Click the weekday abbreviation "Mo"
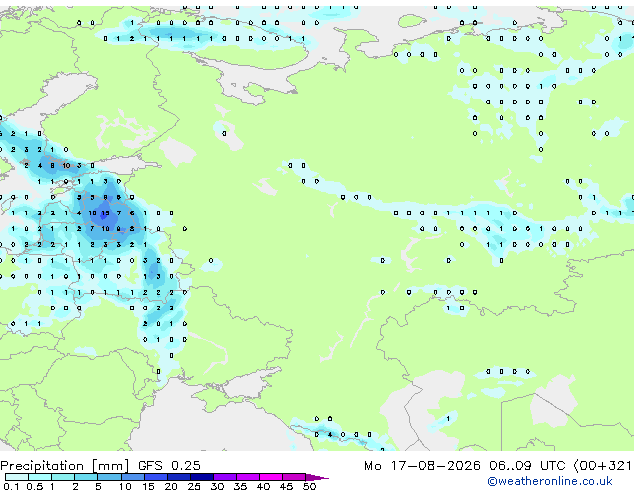The width and height of the screenshot is (634, 490). pos(373,466)
